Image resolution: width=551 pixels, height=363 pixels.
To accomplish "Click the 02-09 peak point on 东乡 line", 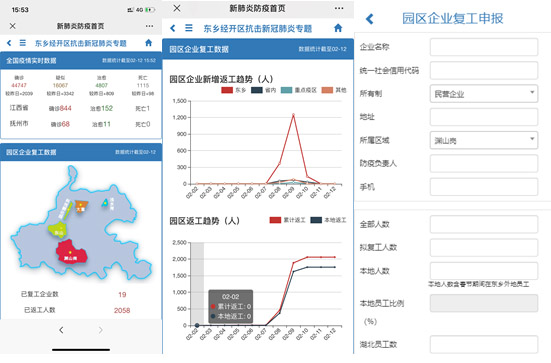I will (293, 115).
